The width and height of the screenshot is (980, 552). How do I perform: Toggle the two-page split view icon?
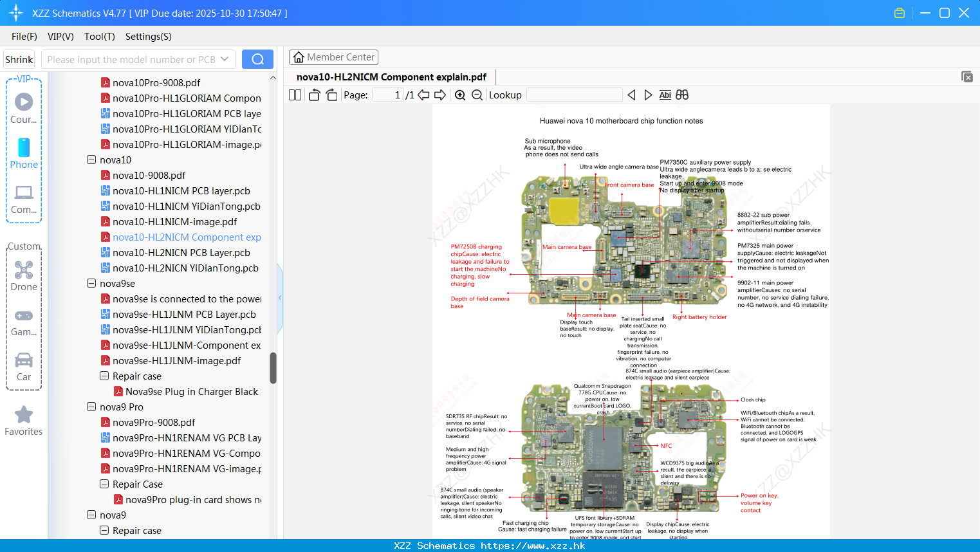pos(295,95)
